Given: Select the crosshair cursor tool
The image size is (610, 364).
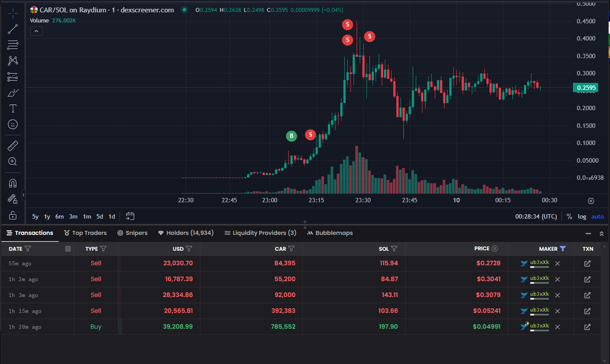Looking at the screenshot, I should [13, 14].
